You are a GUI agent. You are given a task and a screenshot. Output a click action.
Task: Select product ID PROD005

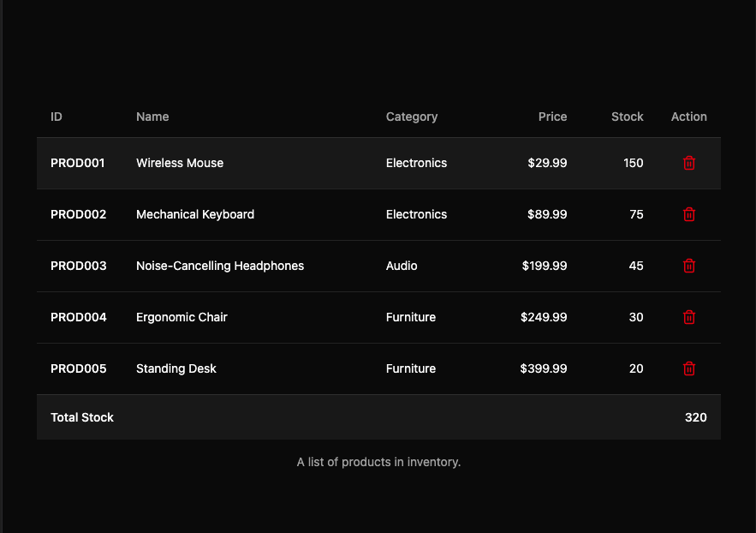79,368
